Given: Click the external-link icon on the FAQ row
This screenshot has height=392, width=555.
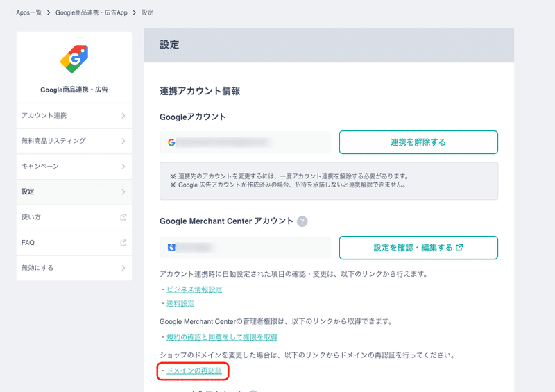Looking at the screenshot, I should point(123,243).
